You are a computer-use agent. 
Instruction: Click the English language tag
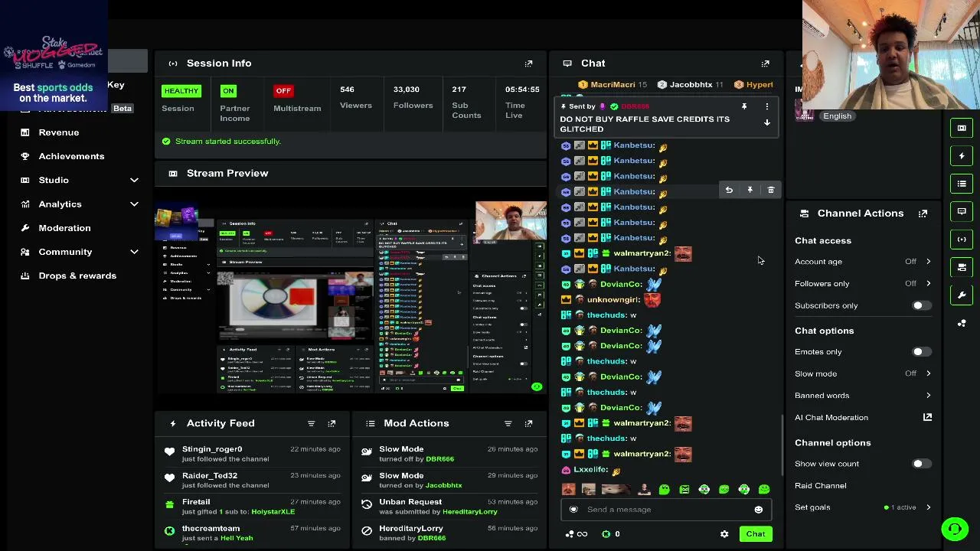pyautogui.click(x=837, y=116)
